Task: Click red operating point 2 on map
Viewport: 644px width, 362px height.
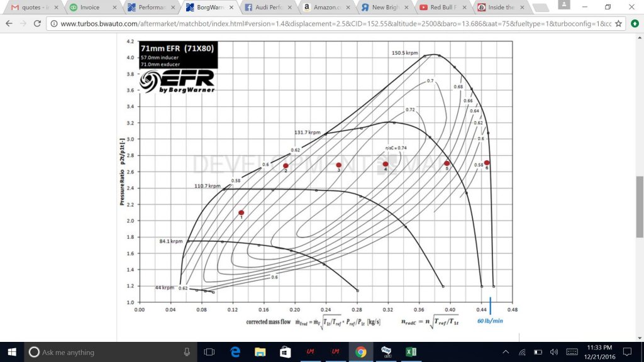Action: (x=286, y=166)
